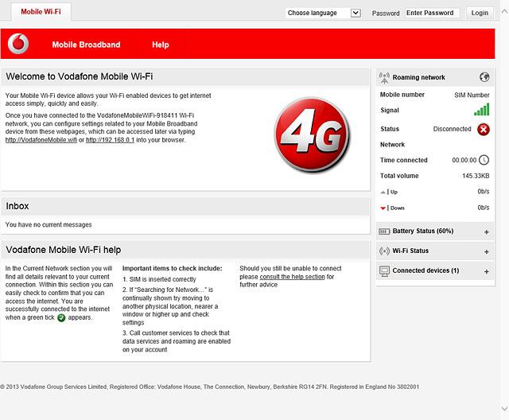This screenshot has width=509, height=420.
Task: Click the Disconnected status text
Action: point(453,129)
